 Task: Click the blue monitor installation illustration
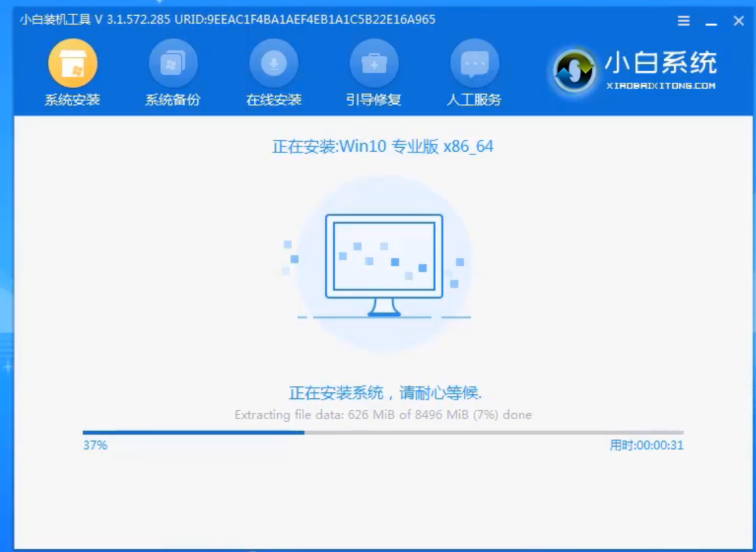(384, 256)
